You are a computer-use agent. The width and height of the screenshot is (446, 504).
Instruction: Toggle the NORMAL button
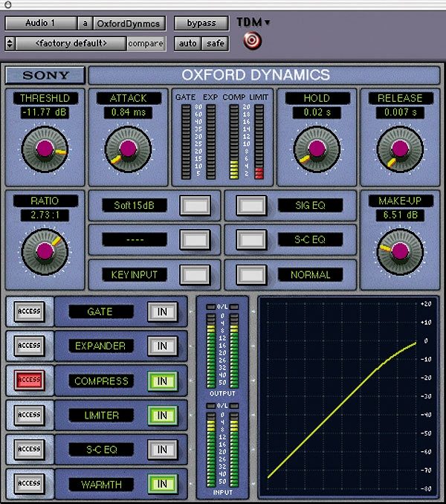click(x=251, y=275)
